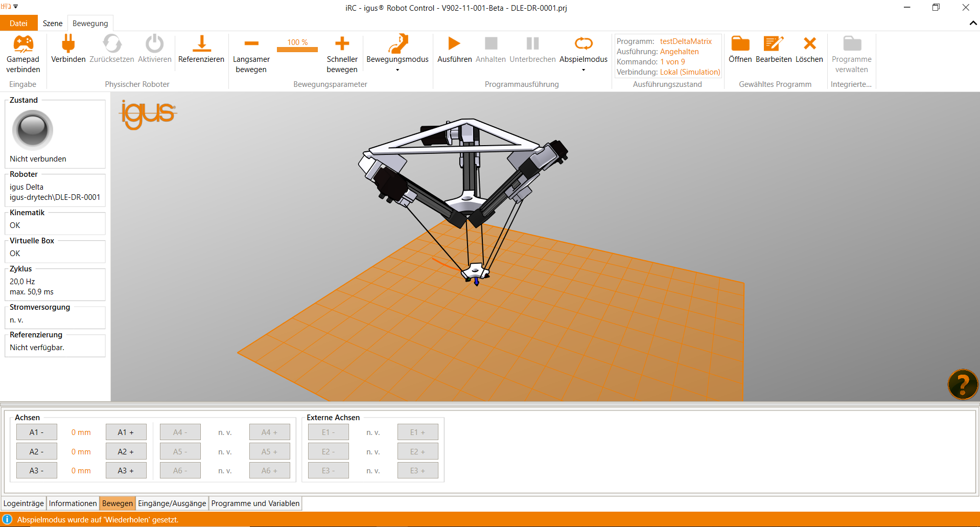Expand the Abspielmodus dropdown
The height and width of the screenshot is (527, 980).
click(x=583, y=70)
